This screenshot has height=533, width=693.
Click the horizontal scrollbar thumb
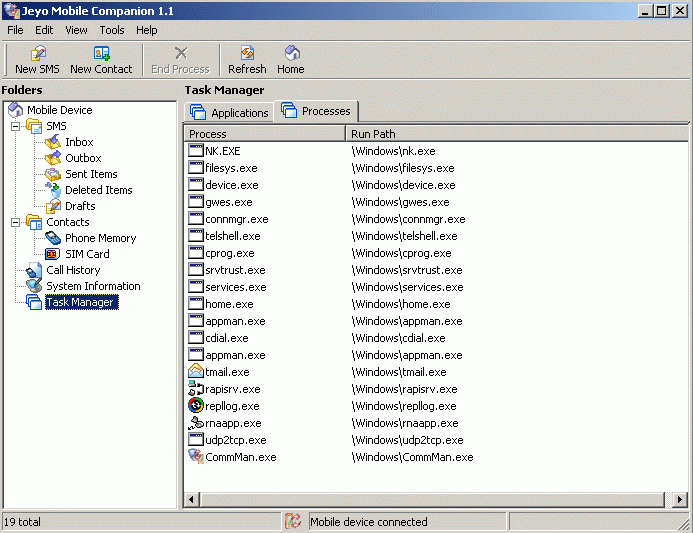(432, 499)
